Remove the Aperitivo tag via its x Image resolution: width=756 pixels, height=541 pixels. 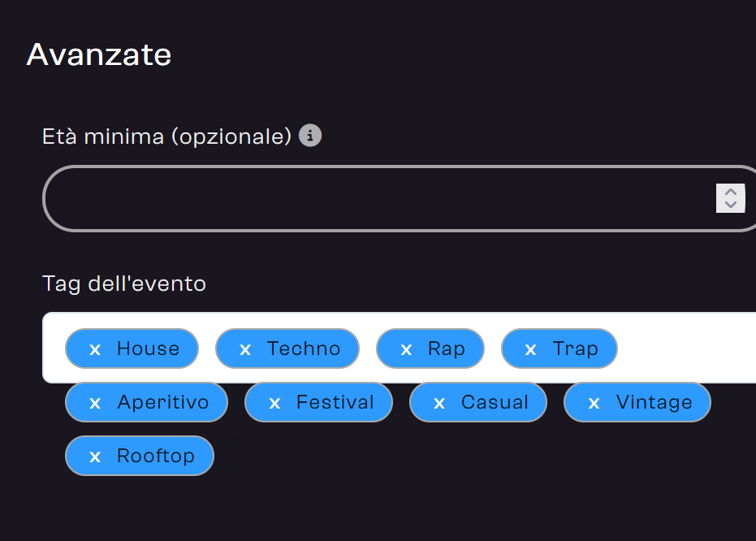click(95, 403)
